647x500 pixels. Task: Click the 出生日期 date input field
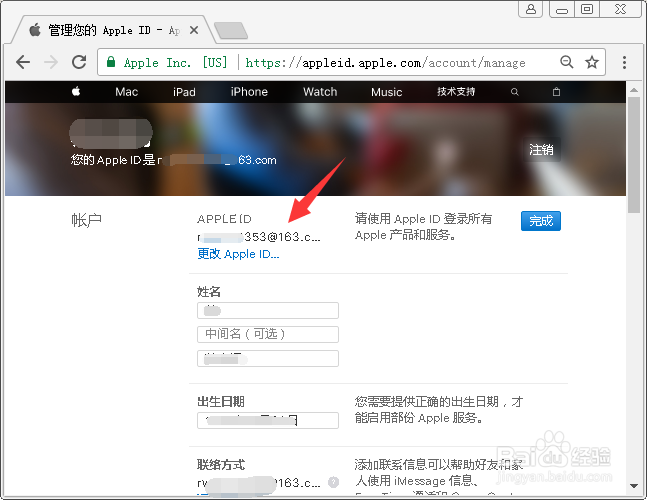pyautogui.click(x=268, y=420)
